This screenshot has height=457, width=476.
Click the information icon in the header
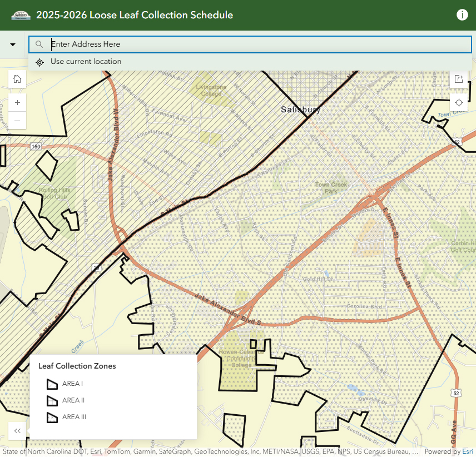tap(462, 15)
